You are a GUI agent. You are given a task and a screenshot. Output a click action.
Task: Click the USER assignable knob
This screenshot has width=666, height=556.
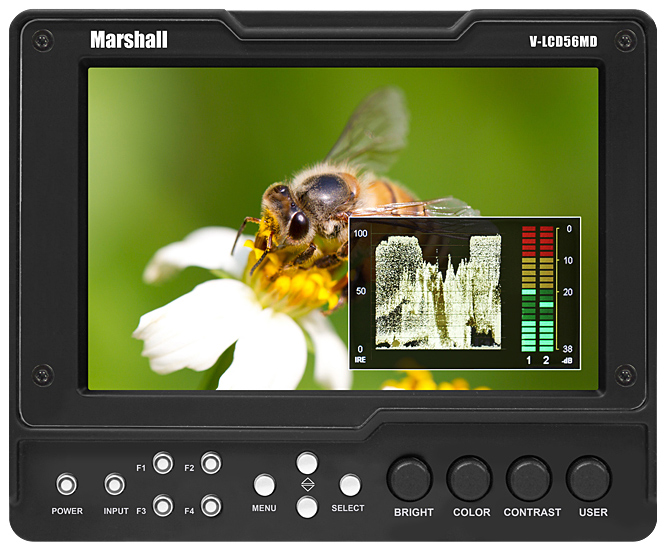588,479
